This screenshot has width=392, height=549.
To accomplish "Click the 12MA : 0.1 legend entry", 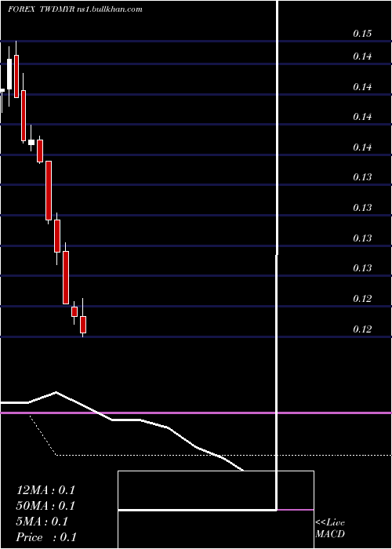I will [x=45, y=490].
